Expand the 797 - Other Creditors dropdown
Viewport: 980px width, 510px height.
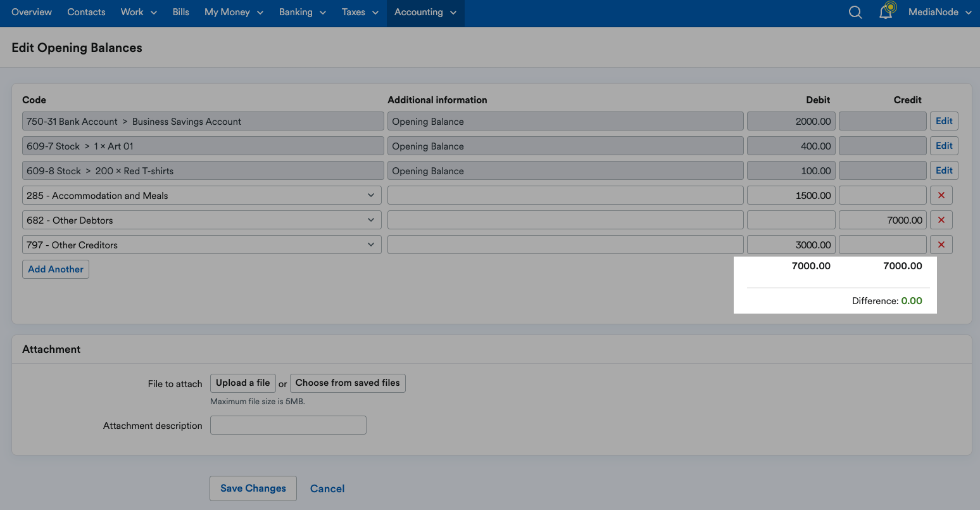[202, 245]
